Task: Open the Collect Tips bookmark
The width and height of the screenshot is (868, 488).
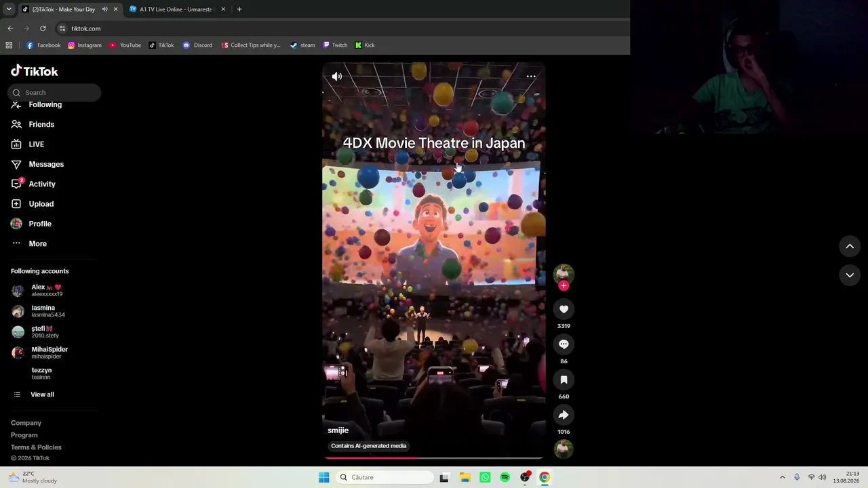Action: pyautogui.click(x=251, y=45)
